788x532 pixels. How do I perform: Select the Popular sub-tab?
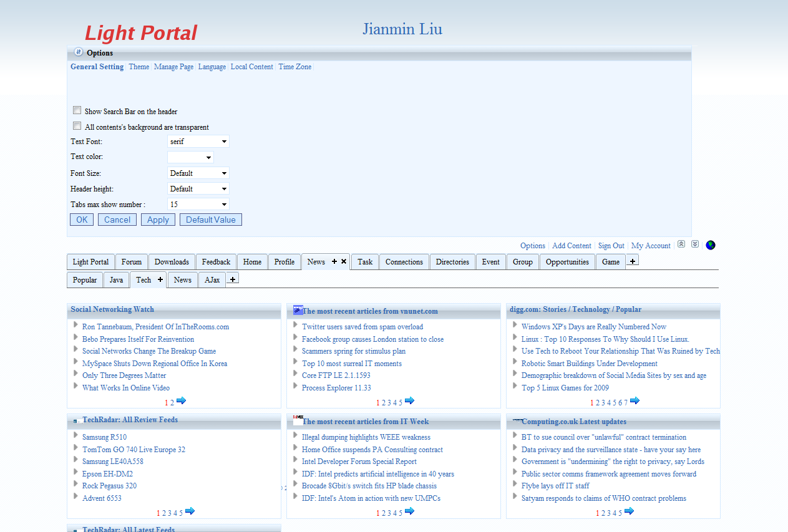85,280
